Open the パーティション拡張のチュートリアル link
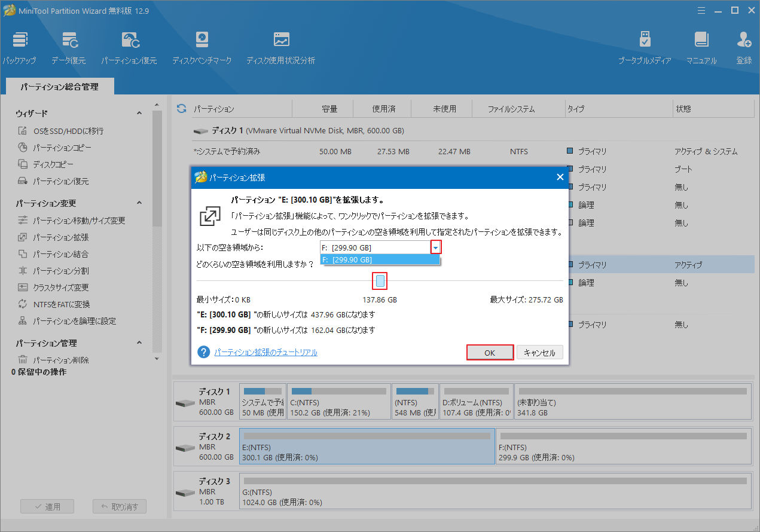 click(265, 353)
